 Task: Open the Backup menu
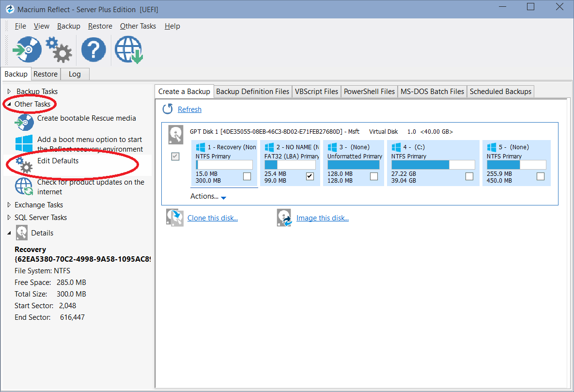click(68, 26)
